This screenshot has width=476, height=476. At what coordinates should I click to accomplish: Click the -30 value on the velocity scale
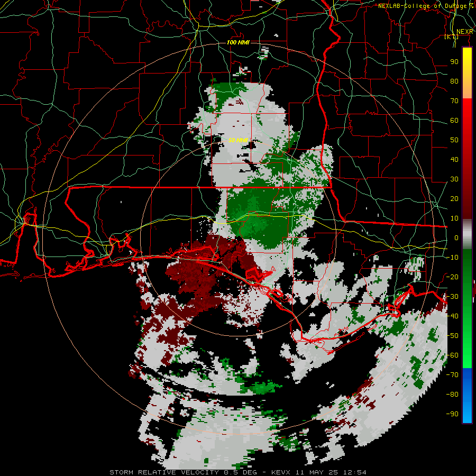click(452, 296)
